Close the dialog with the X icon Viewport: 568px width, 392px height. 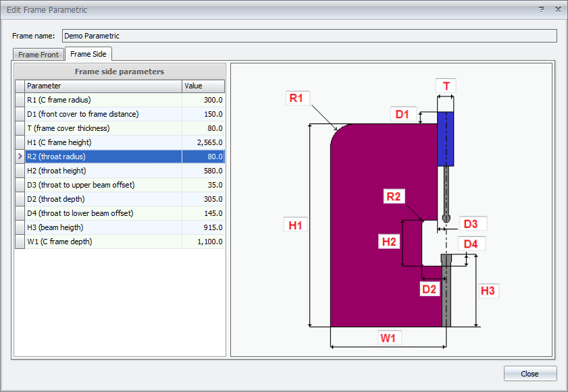557,9
